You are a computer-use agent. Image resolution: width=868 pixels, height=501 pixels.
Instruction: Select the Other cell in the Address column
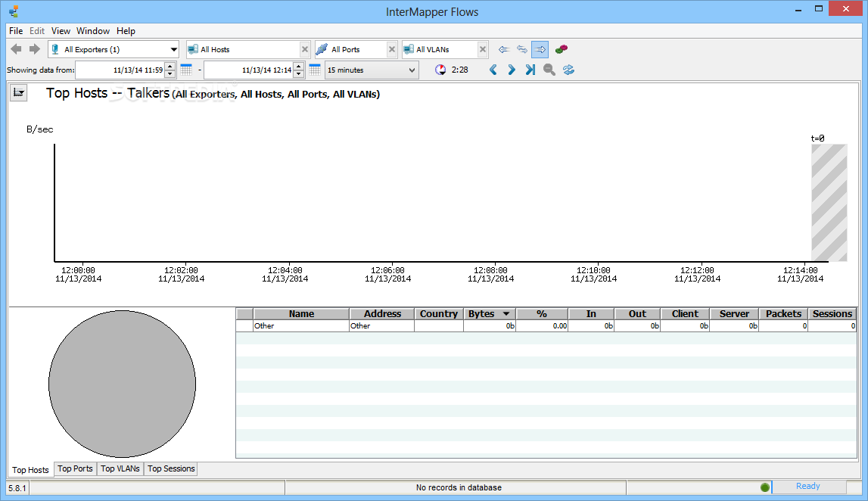(382, 326)
